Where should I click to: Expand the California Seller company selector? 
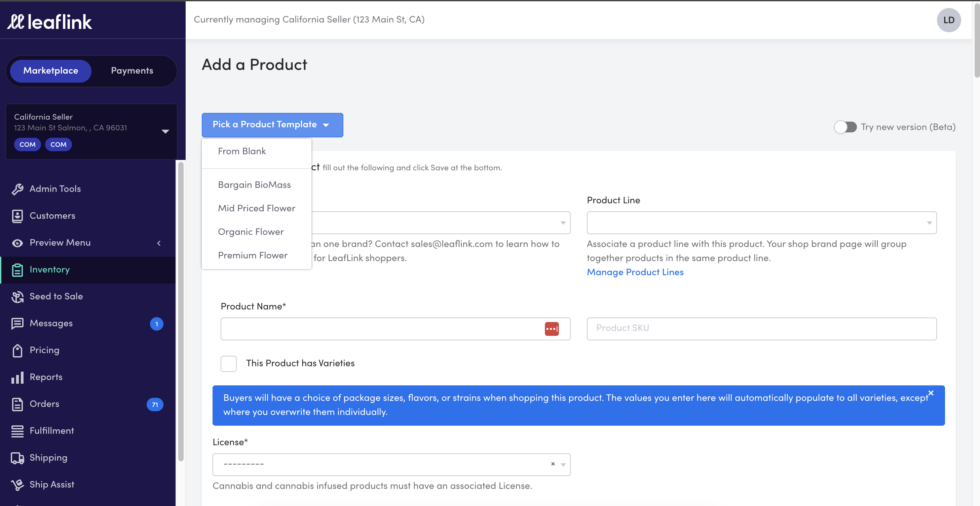click(91, 131)
